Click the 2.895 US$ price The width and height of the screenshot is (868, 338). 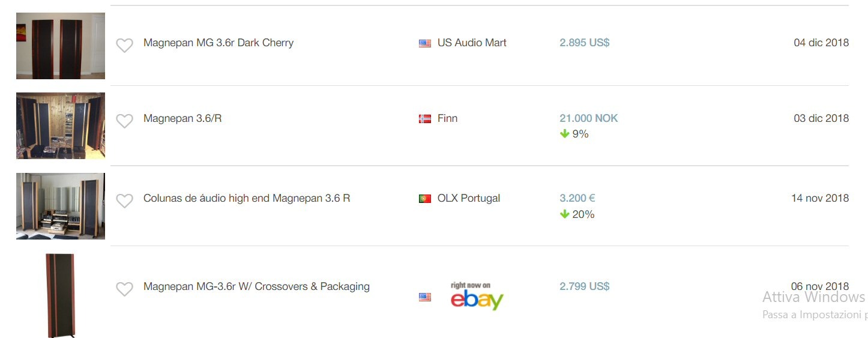tap(585, 43)
